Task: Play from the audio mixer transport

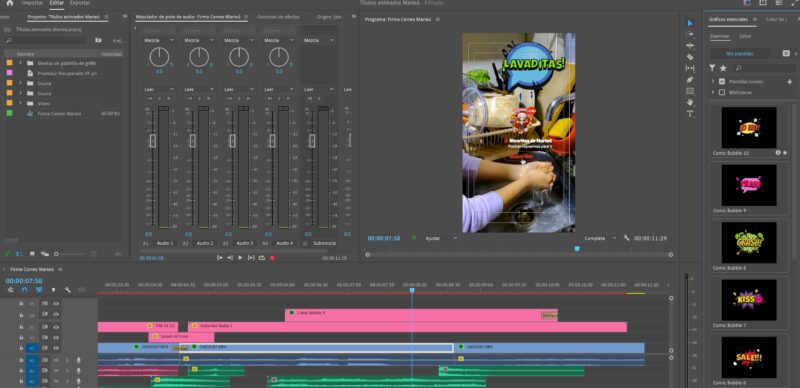Action: click(x=240, y=258)
